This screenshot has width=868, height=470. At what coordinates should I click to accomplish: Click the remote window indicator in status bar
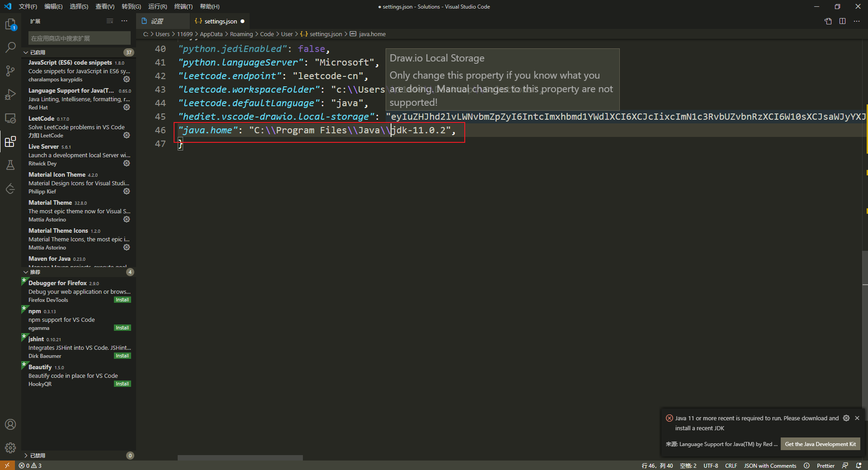click(7, 465)
